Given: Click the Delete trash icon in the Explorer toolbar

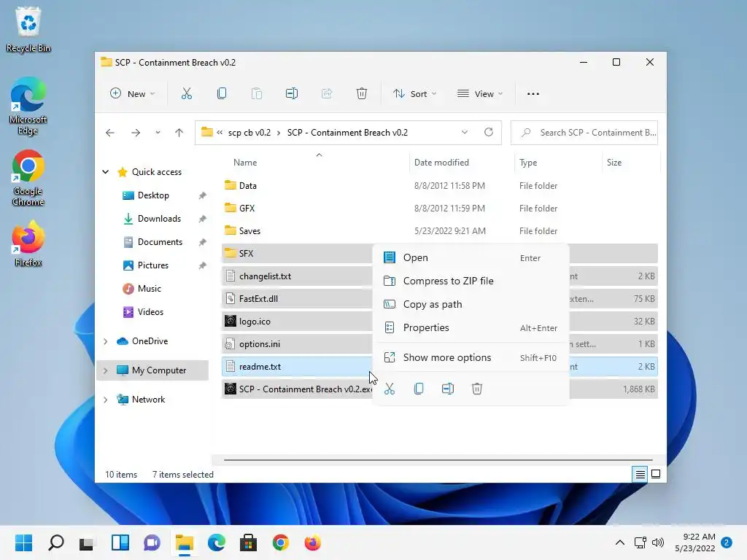Looking at the screenshot, I should (362, 94).
